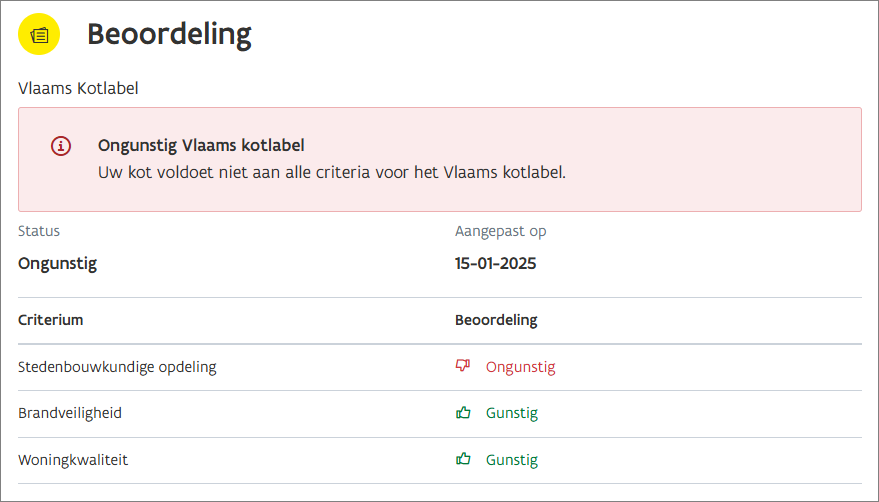Click the bold Ongunstig status value

tap(57, 264)
